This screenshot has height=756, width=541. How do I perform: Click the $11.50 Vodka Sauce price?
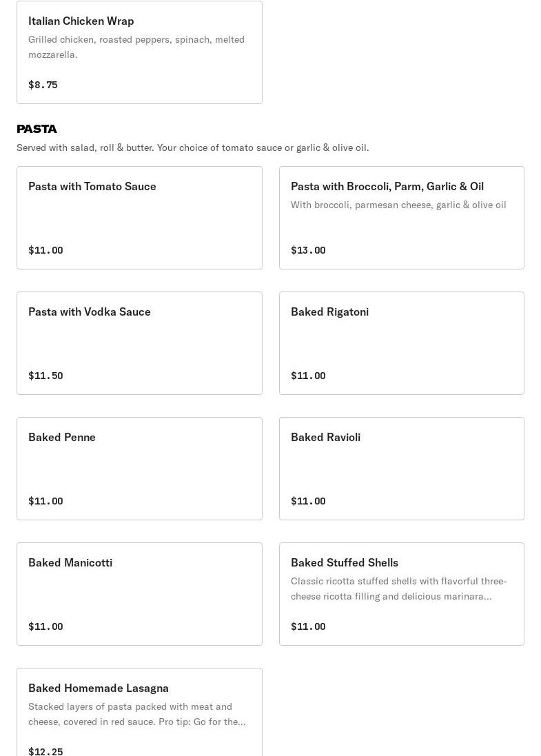(x=45, y=375)
